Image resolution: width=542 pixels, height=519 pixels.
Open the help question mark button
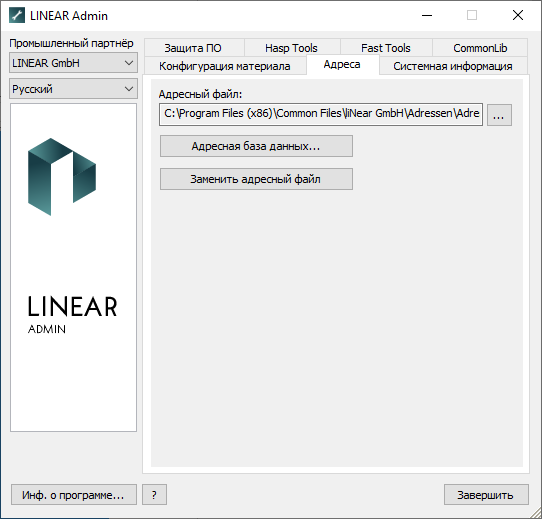154,495
